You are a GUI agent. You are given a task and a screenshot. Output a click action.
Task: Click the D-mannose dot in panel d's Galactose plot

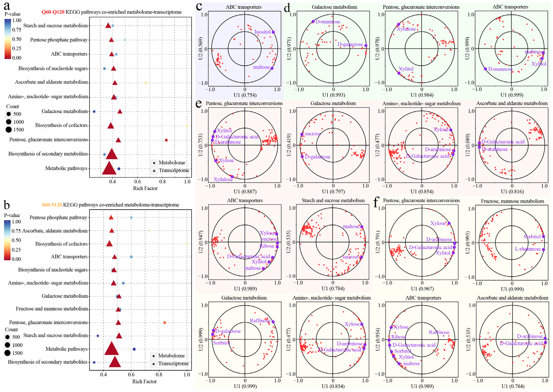[313, 21]
